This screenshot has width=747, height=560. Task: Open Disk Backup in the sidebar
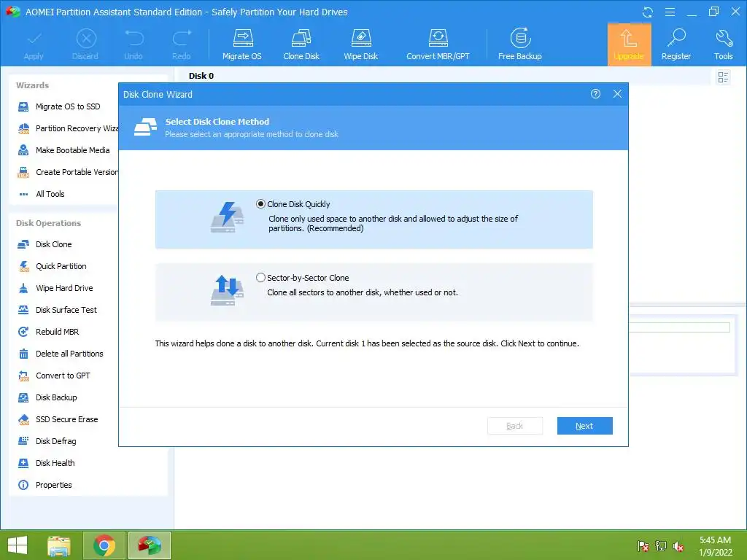pyautogui.click(x=56, y=397)
